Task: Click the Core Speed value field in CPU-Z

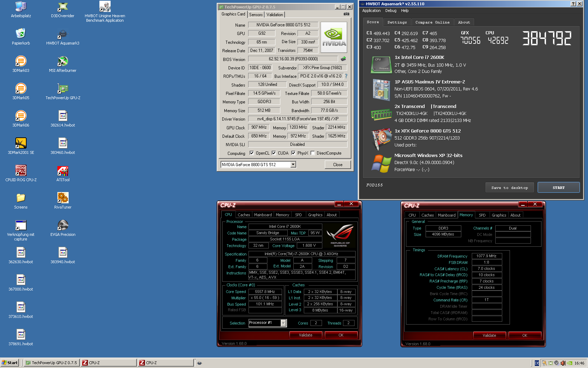Action: (x=265, y=292)
